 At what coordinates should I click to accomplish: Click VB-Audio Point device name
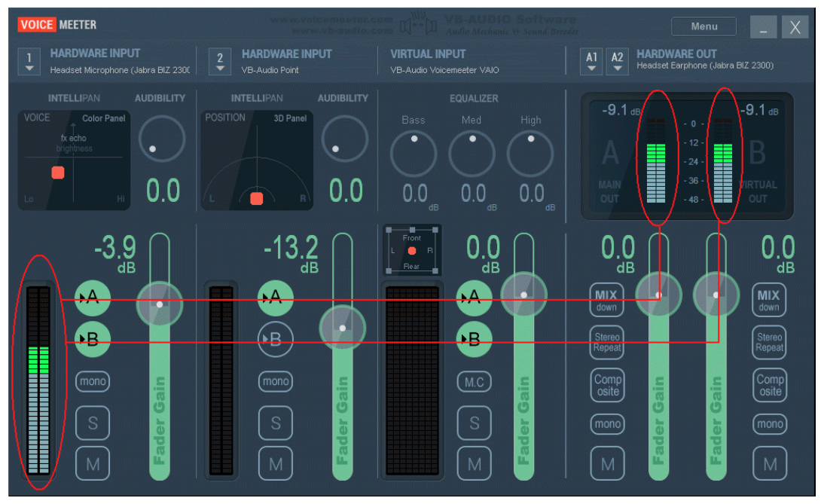coord(270,69)
